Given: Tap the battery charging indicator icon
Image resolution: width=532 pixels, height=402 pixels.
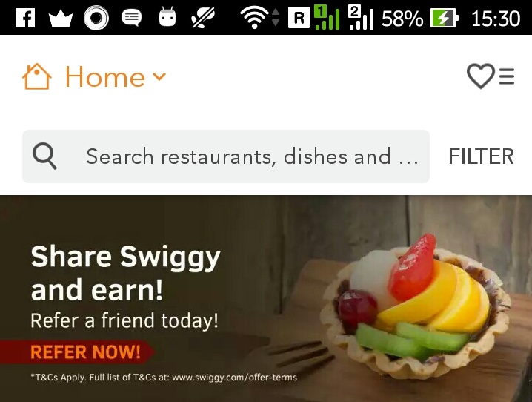Looking at the screenshot, I should pos(445,18).
